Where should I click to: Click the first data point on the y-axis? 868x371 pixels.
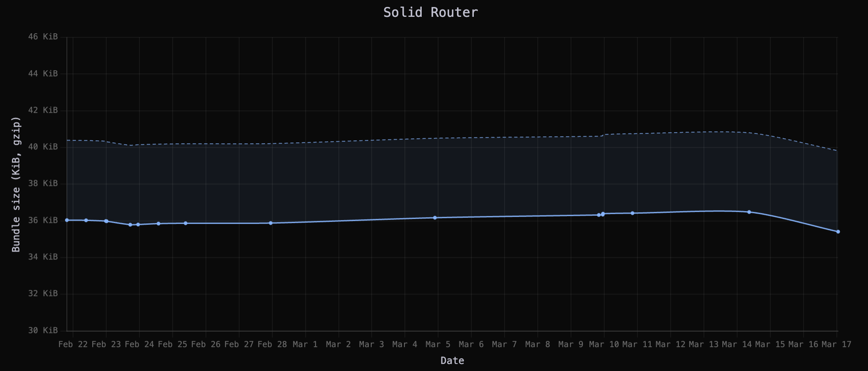(x=67, y=220)
